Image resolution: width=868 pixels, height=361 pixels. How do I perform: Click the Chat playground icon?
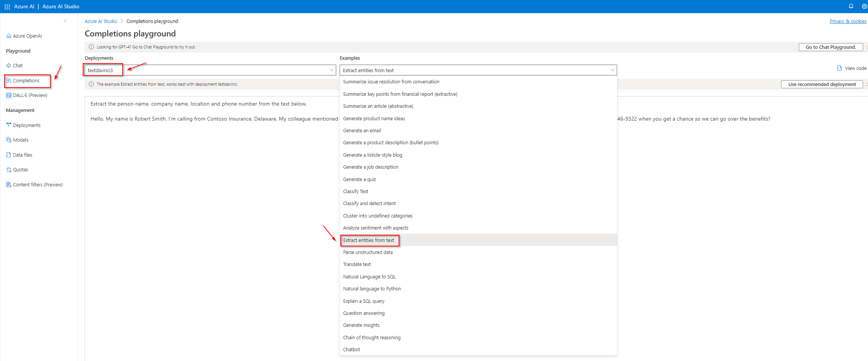[x=9, y=65]
